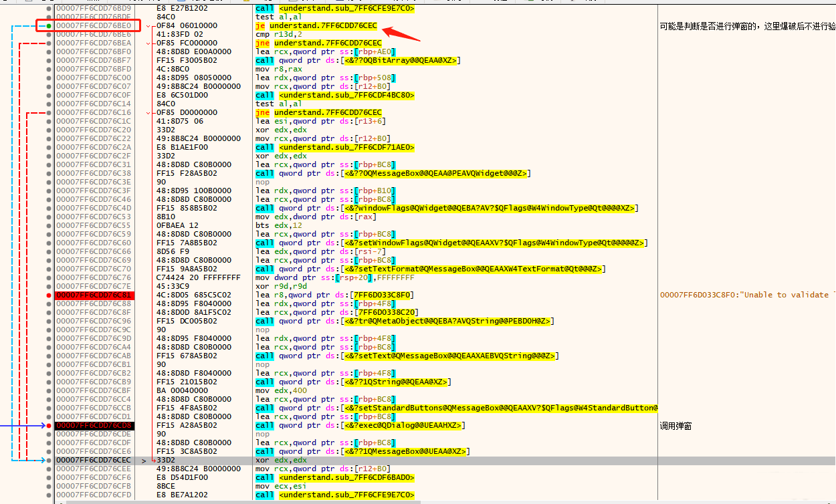Click the call to sub_7FF6CDF71AE0
Image resolution: width=836 pixels, height=504 pixels.
click(335, 147)
